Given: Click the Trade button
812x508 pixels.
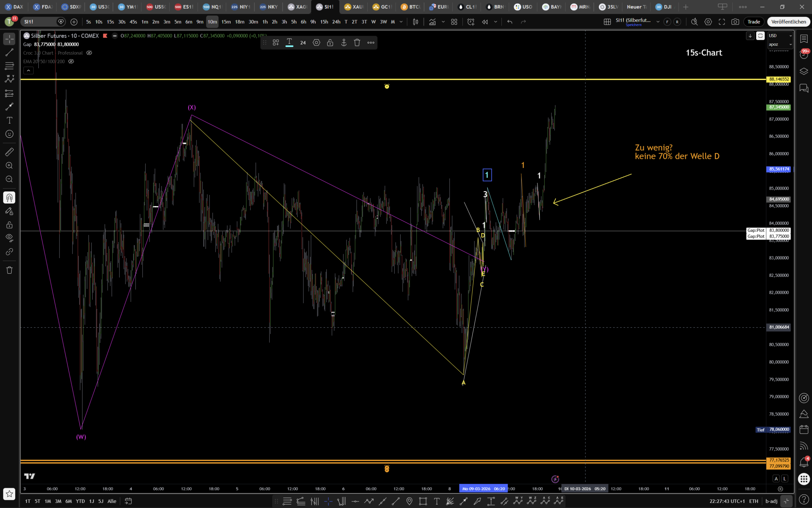Looking at the screenshot, I should click(x=754, y=22).
